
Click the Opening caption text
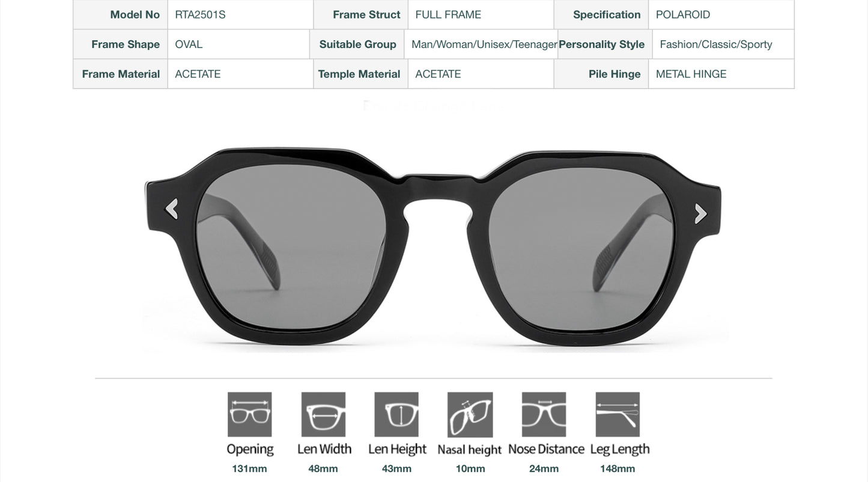click(x=250, y=449)
